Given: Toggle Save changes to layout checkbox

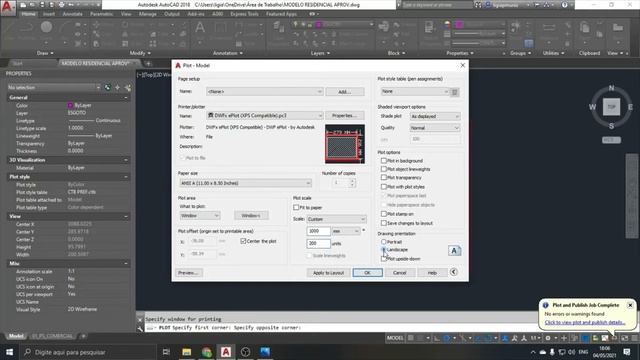Looking at the screenshot, I should (x=384, y=223).
